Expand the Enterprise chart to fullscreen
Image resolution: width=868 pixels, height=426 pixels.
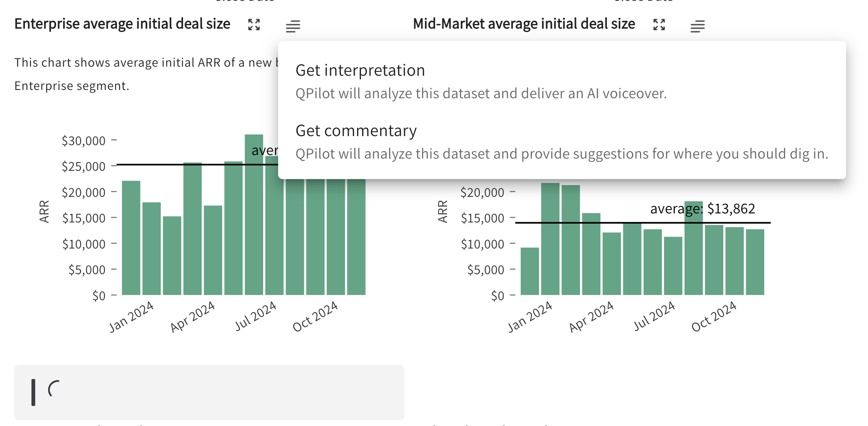pos(254,25)
